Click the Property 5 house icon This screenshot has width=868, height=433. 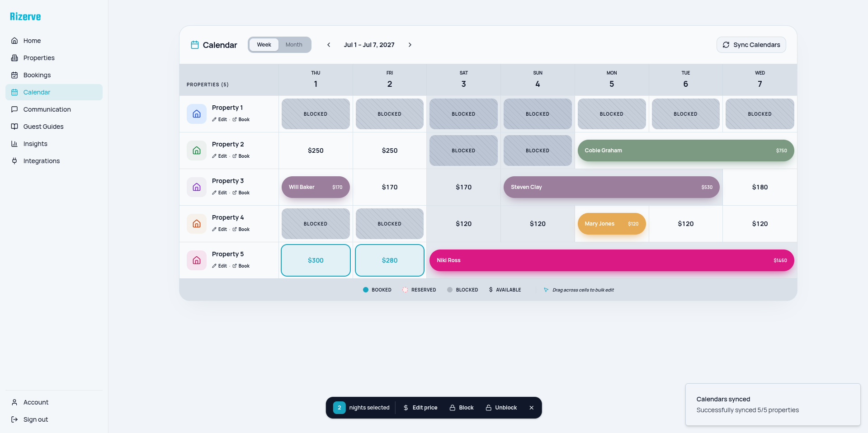click(197, 260)
